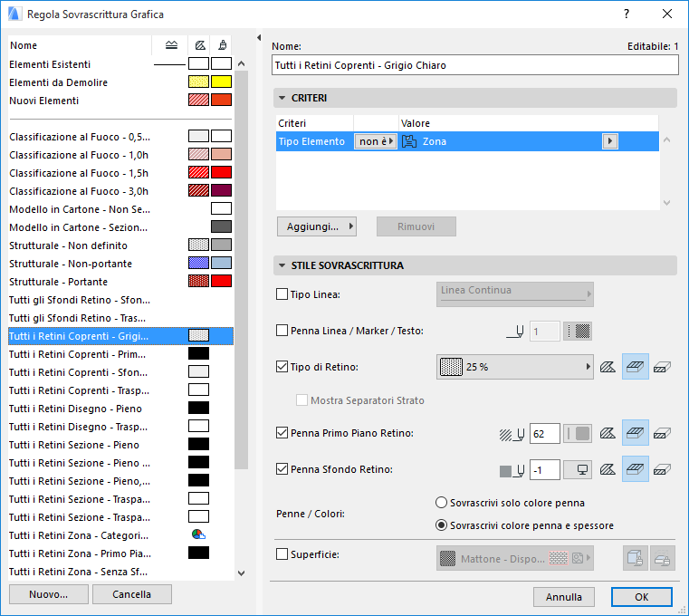
Task: Click pen number field showing -1
Action: pyautogui.click(x=545, y=470)
